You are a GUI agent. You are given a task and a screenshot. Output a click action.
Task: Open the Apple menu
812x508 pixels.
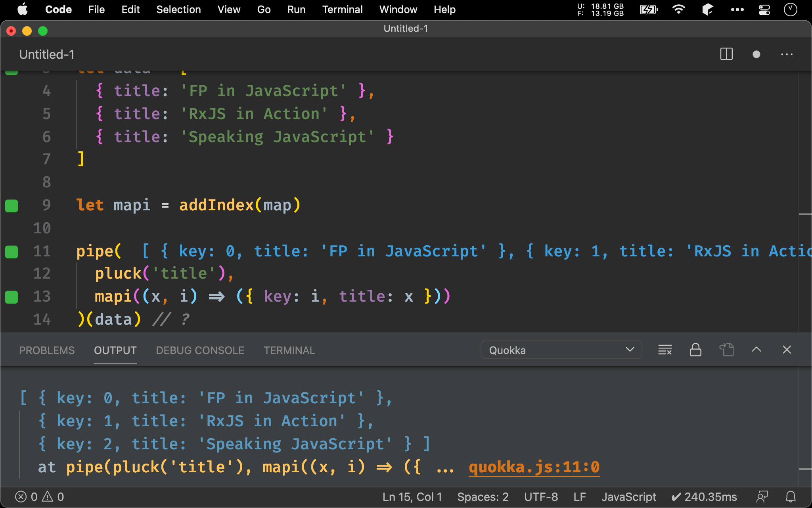click(23, 9)
